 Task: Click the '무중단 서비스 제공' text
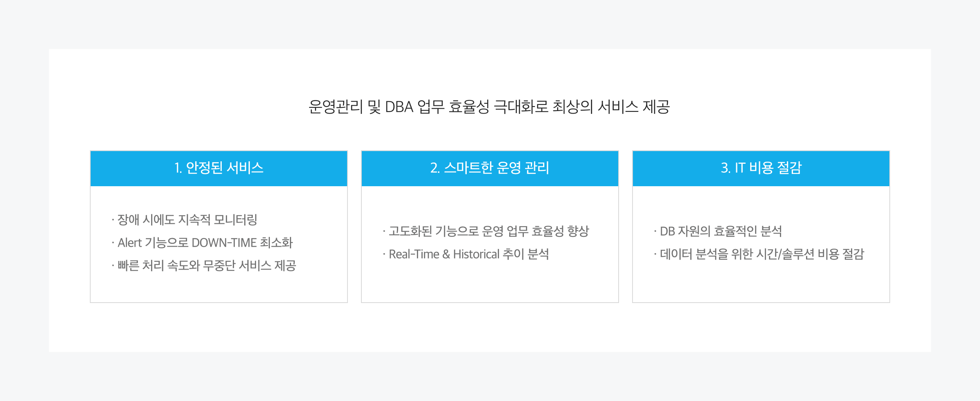249,266
